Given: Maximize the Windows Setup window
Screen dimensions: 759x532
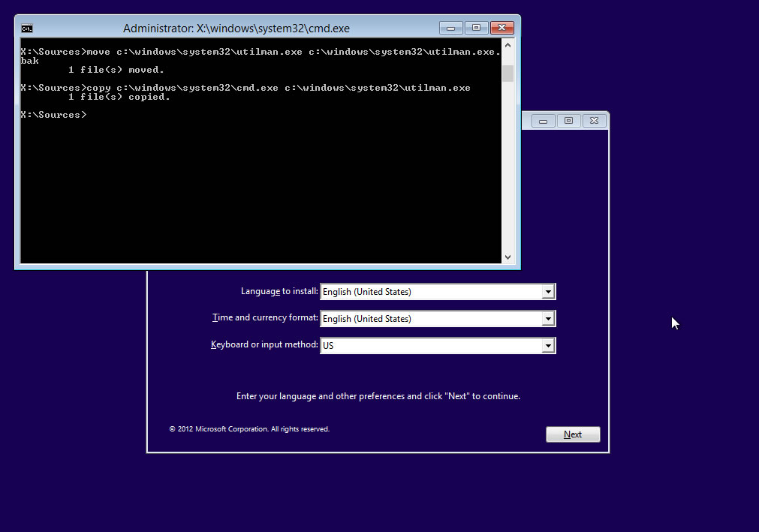Looking at the screenshot, I should 568,120.
